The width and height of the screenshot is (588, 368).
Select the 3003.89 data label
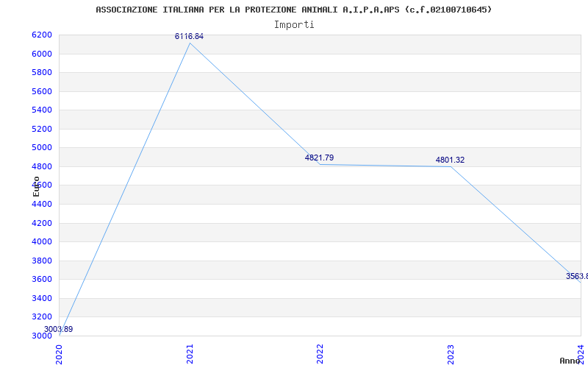pyautogui.click(x=59, y=329)
